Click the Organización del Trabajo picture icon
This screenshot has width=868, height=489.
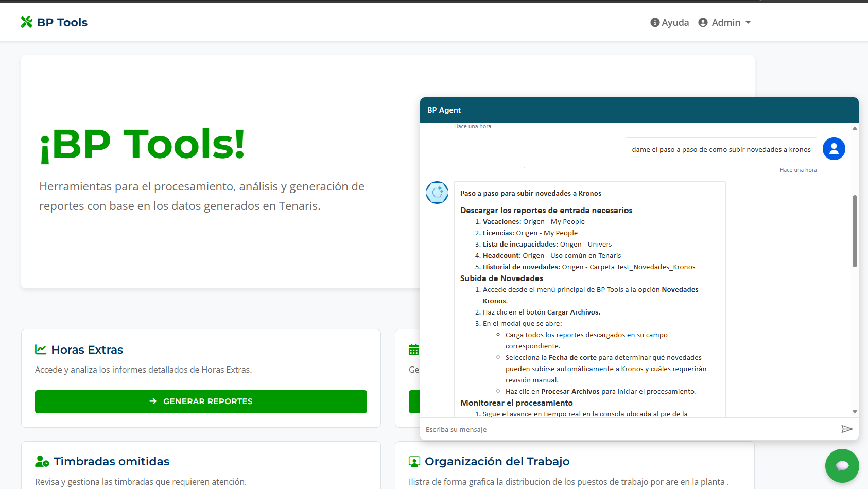[414, 461]
